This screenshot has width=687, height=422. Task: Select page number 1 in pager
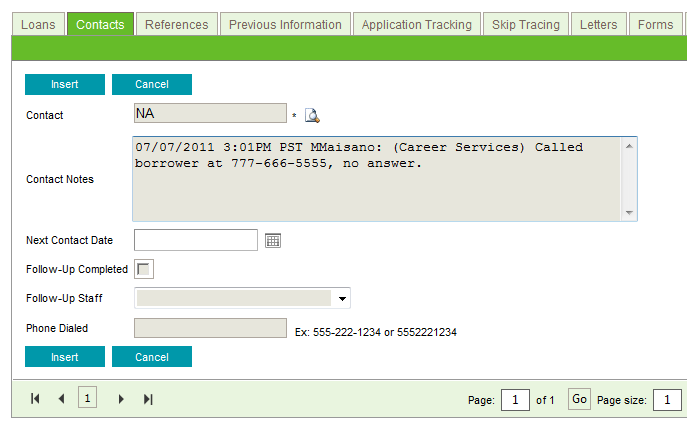[87, 399]
